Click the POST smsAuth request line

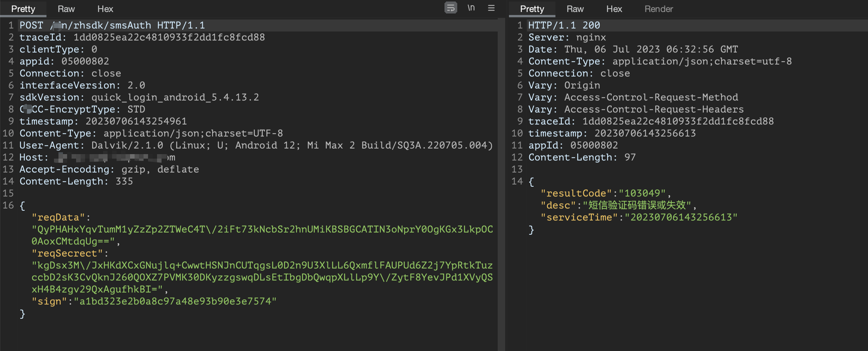pyautogui.click(x=112, y=25)
